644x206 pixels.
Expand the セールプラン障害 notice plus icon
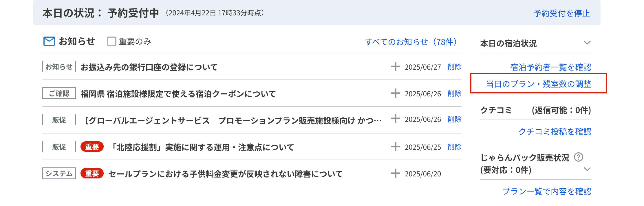point(395,174)
